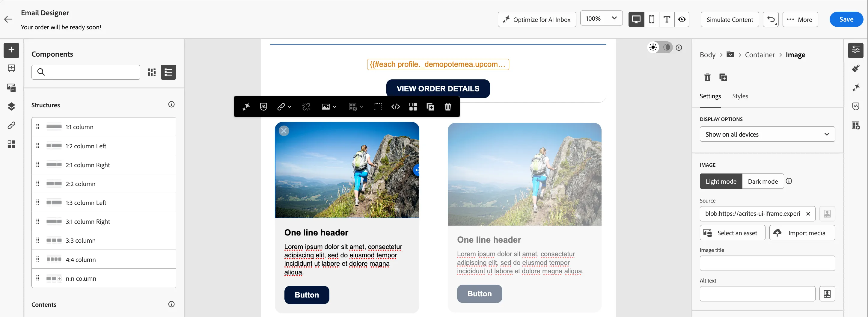Expand the link options dropdown in floating toolbar
Image resolution: width=868 pixels, height=317 pixels.
(290, 107)
